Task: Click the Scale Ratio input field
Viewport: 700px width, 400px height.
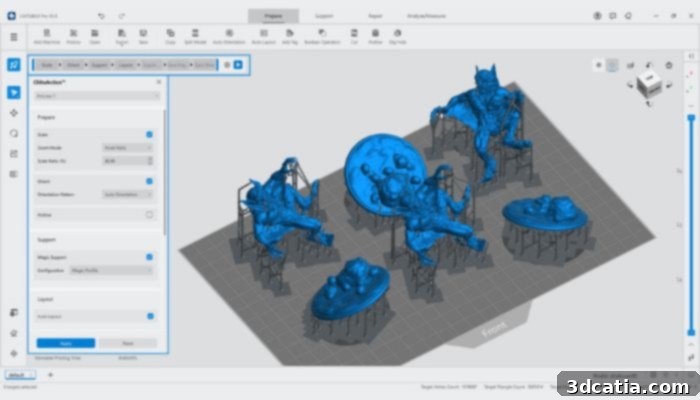Action: [x=128, y=161]
